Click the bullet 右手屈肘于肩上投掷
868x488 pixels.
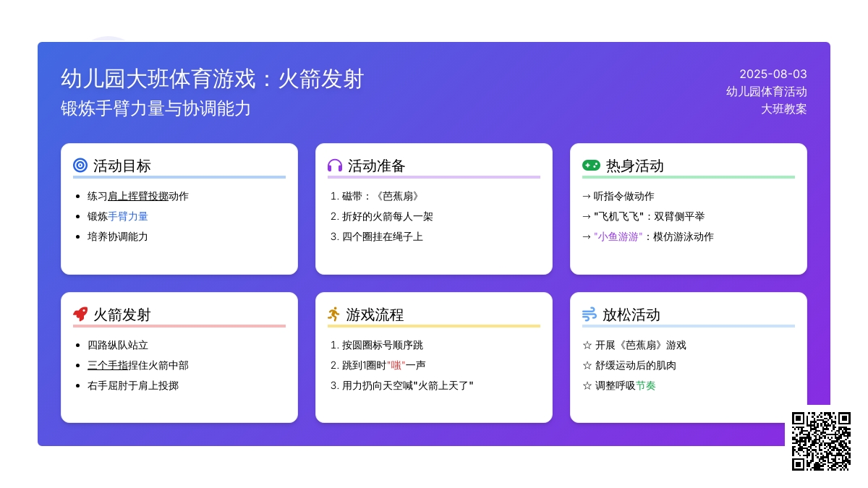(x=133, y=385)
